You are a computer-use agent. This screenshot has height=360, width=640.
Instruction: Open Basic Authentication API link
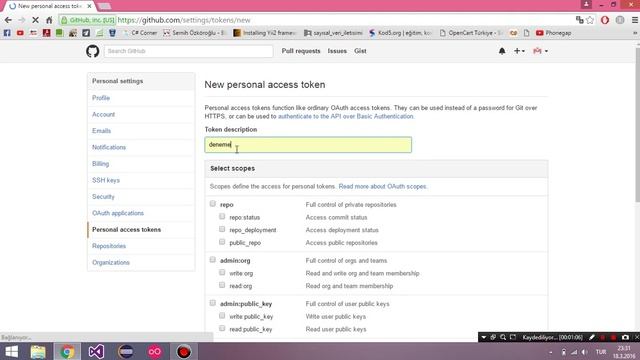tap(346, 116)
